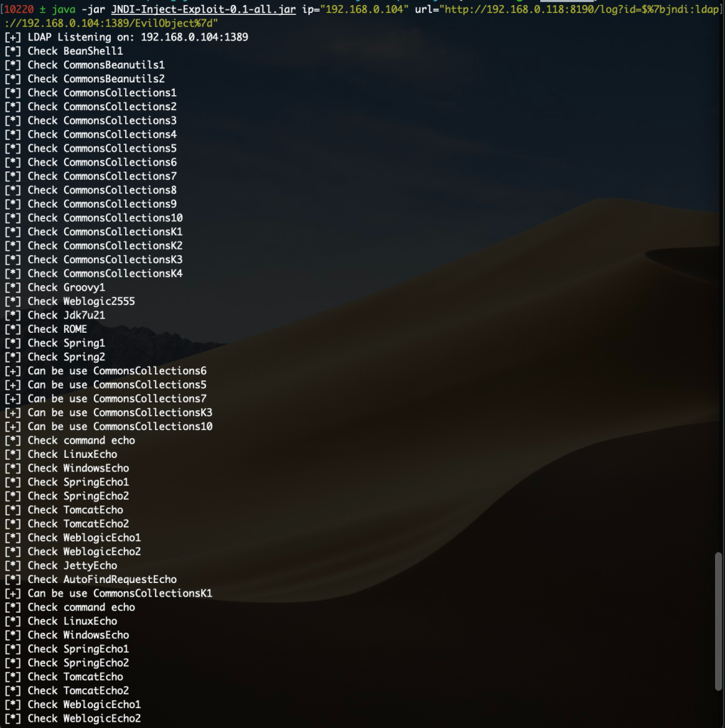Click the line 'LDAP Listening on: 192.168.0.104:1389'
The height and width of the screenshot is (728, 725).
127,37
